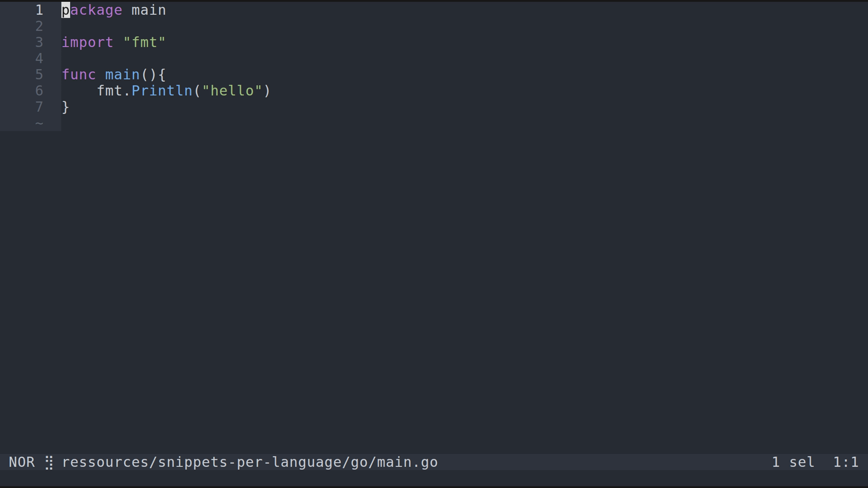Viewport: 868px width, 488px height.
Task: Click the 'main' function name on line 5
Action: (123, 75)
